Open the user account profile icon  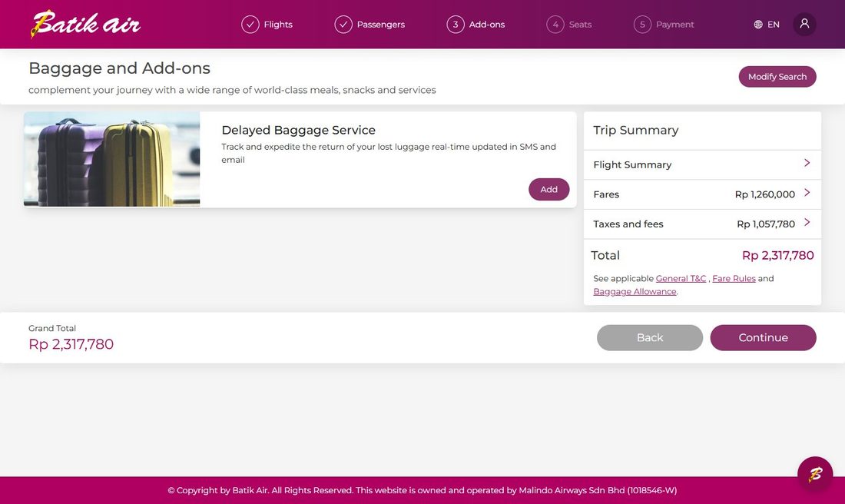click(804, 25)
